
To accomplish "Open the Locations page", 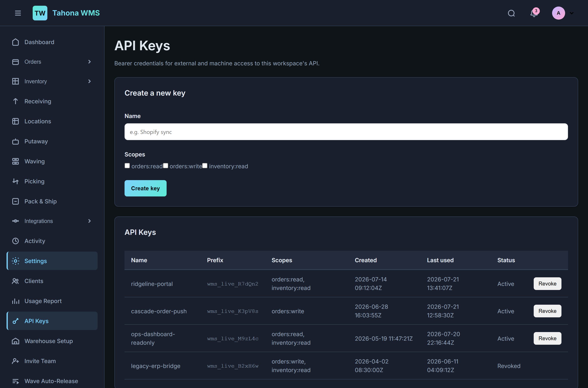I will (52, 121).
